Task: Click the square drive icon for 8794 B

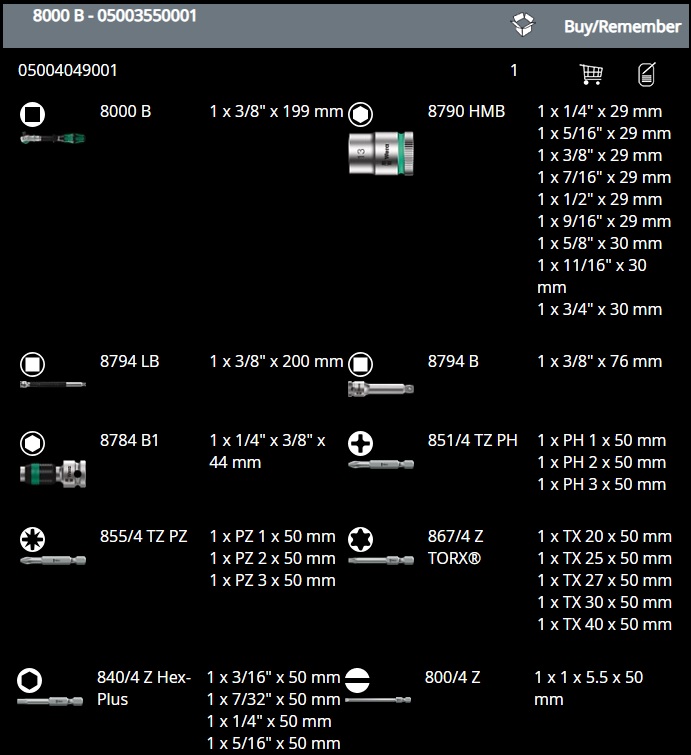Action: click(360, 364)
